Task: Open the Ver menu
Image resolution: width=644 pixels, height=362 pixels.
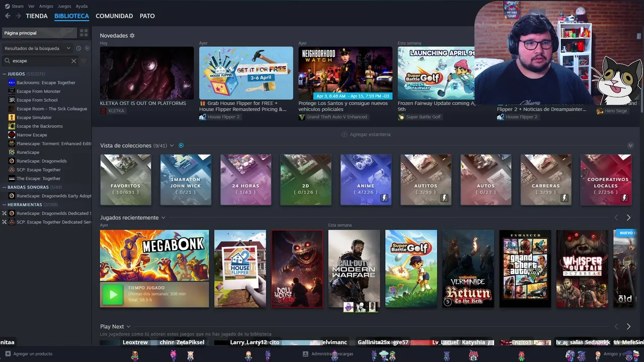Action: [x=32, y=6]
